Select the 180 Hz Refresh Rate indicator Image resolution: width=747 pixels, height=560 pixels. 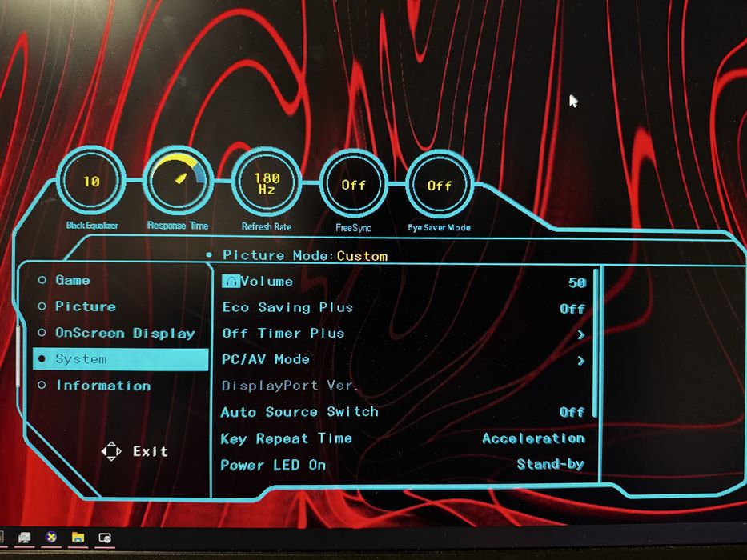(267, 183)
